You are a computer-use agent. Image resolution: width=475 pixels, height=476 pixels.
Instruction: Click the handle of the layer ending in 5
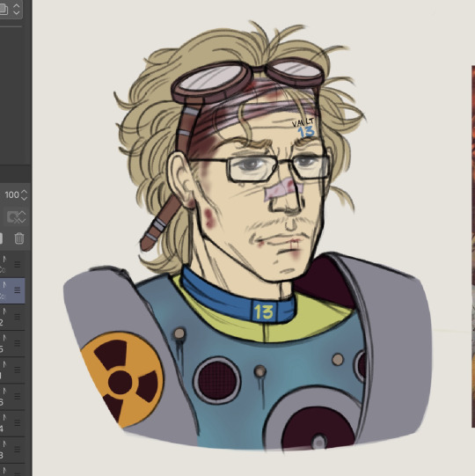[18, 343]
